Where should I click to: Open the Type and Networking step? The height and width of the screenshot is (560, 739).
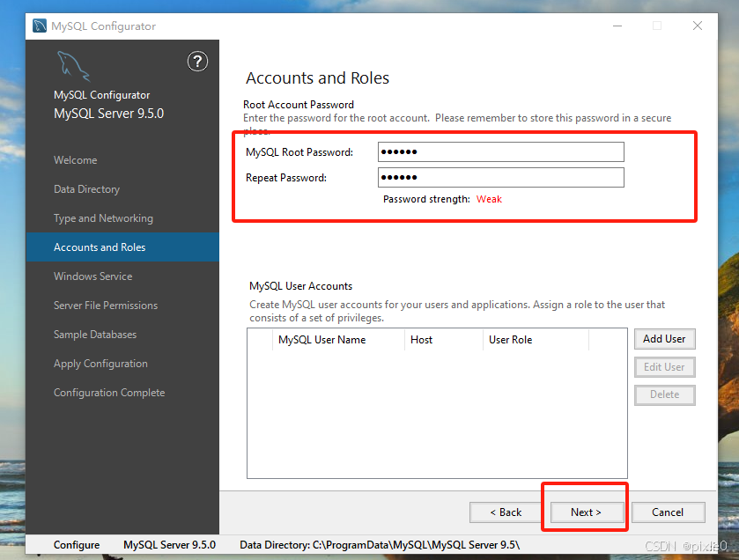pyautogui.click(x=103, y=218)
